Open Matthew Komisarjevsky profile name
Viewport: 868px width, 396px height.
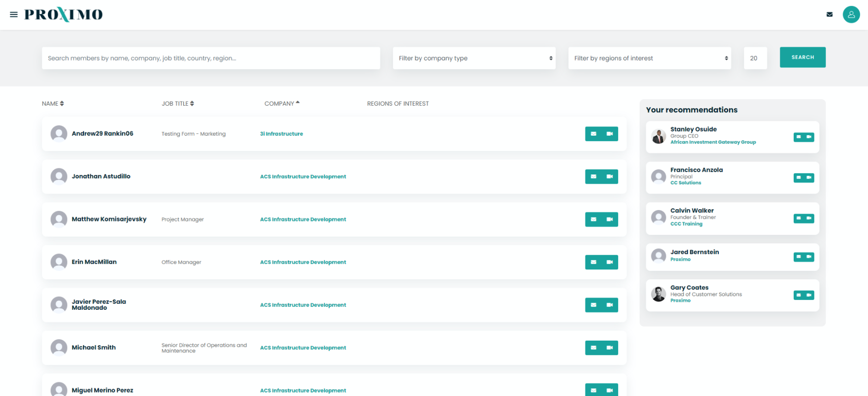(109, 219)
